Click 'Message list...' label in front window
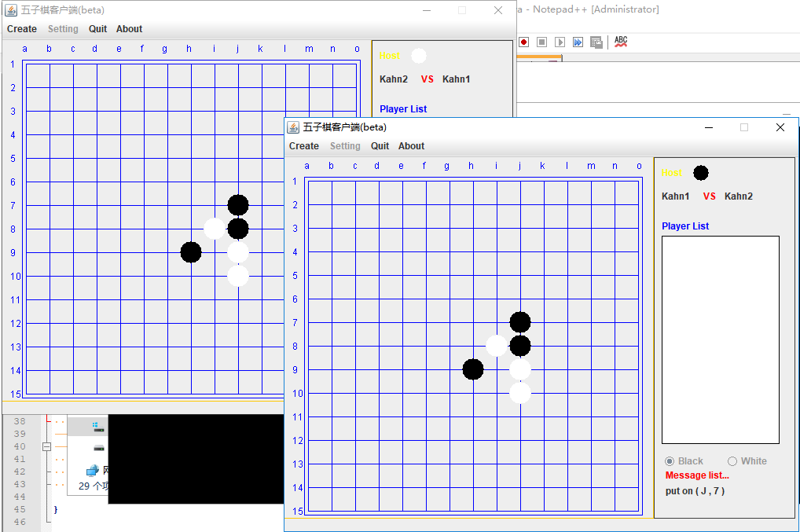Image resolution: width=800 pixels, height=532 pixels. coord(697,475)
